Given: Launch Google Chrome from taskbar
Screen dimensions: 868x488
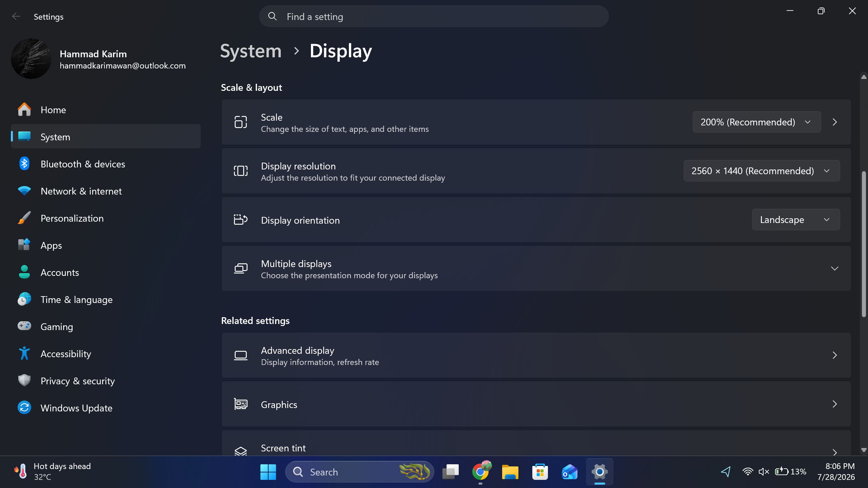Looking at the screenshot, I should click(480, 472).
